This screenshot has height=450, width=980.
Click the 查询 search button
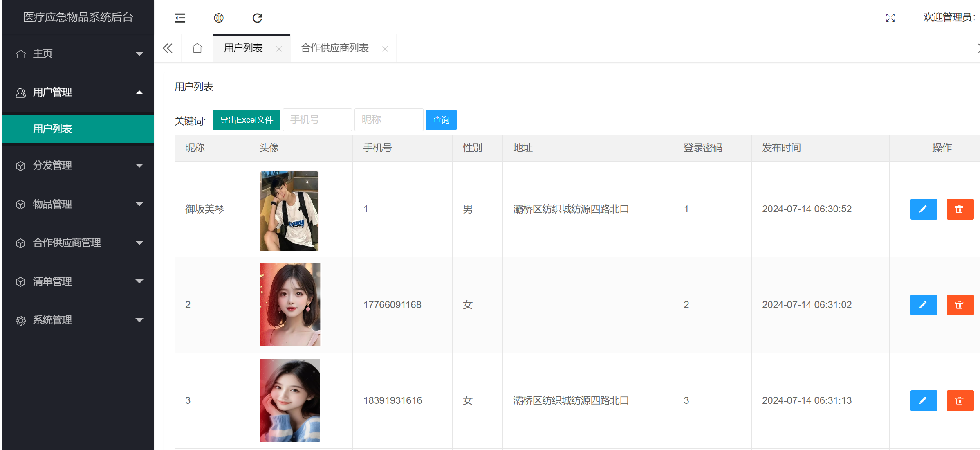[x=441, y=120]
